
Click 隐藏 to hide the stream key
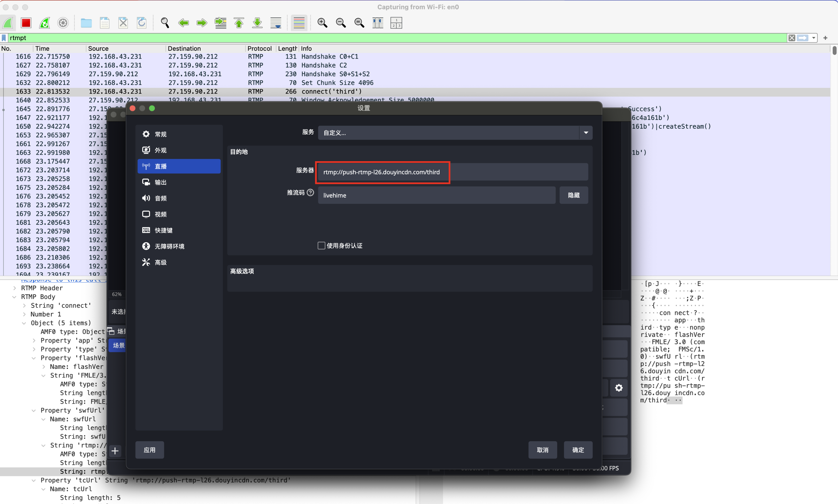(x=574, y=195)
